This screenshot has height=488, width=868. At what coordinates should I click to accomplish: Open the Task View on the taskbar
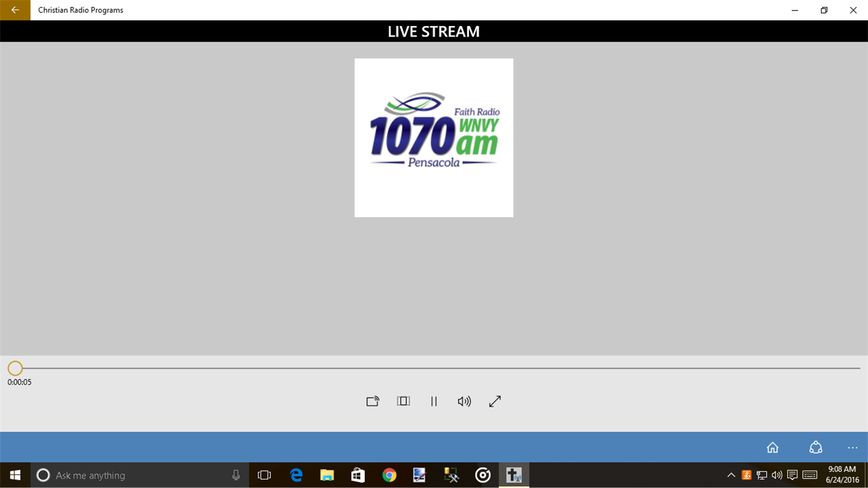point(264,475)
